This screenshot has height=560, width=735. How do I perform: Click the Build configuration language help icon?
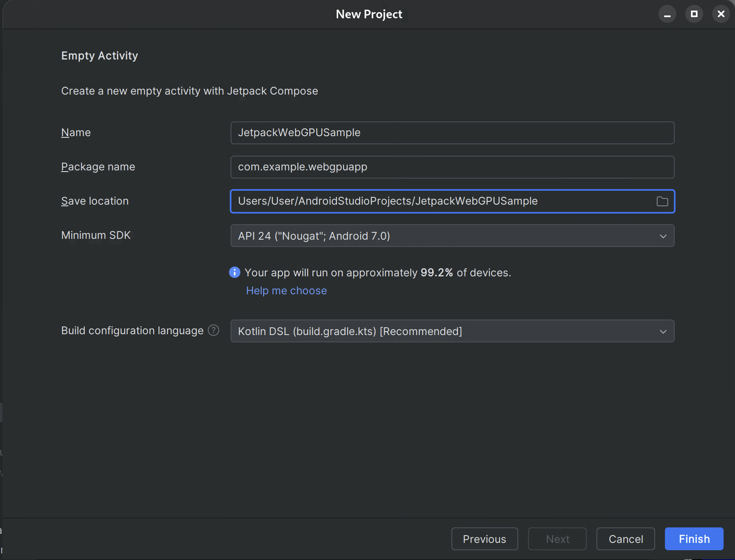(x=213, y=330)
